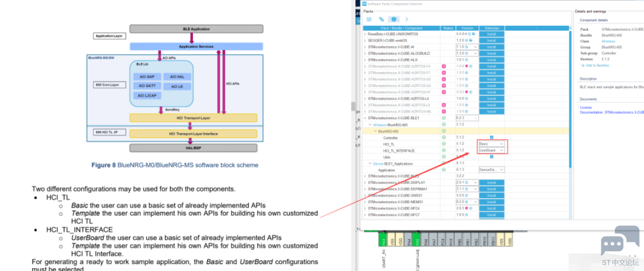The width and height of the screenshot is (644, 271).
Task: Click the download icon beside X-CUBE-NFC7 version
Action: 466,215
